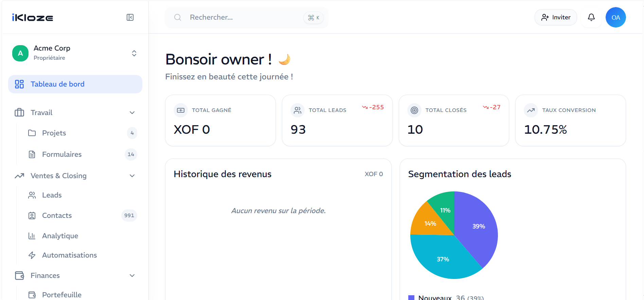Collapse the sidebar with the panel icon
Image resolution: width=644 pixels, height=300 pixels.
click(x=130, y=17)
